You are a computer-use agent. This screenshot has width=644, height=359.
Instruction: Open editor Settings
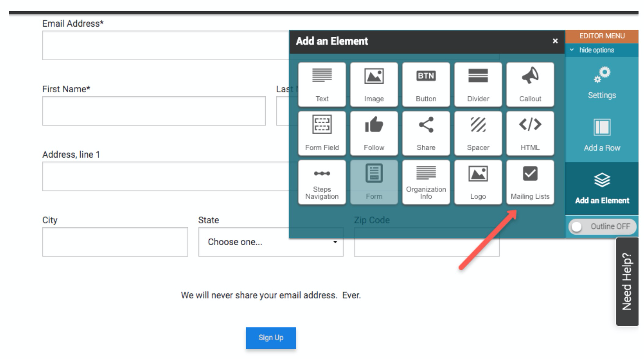(602, 83)
